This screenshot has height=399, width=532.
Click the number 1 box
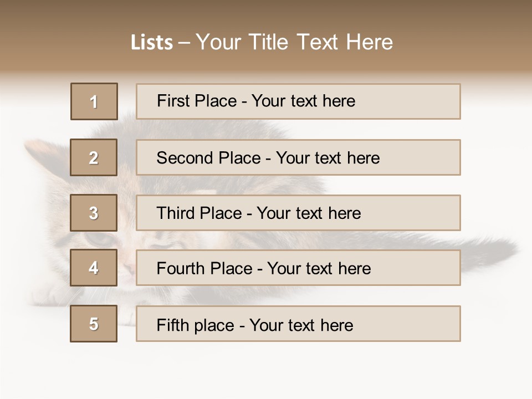point(94,101)
